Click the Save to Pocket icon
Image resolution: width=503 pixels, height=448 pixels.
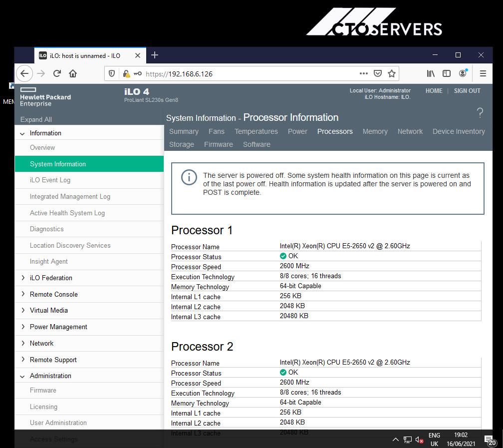378,73
